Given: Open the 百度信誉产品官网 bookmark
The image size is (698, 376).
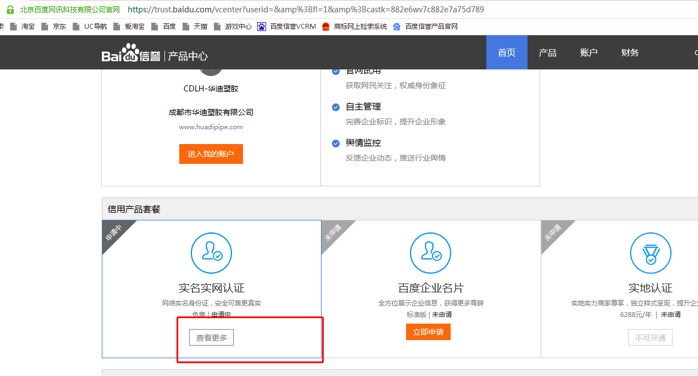Looking at the screenshot, I should click(x=425, y=27).
